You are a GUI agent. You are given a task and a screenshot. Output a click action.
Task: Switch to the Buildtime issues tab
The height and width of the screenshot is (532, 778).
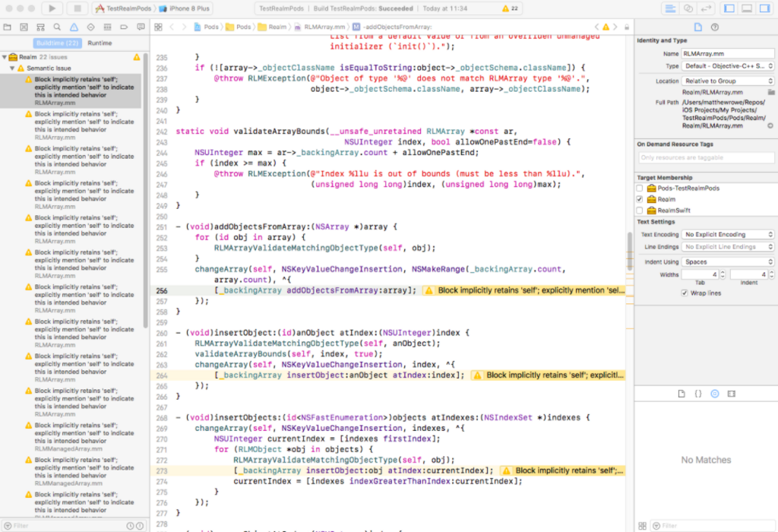[58, 43]
